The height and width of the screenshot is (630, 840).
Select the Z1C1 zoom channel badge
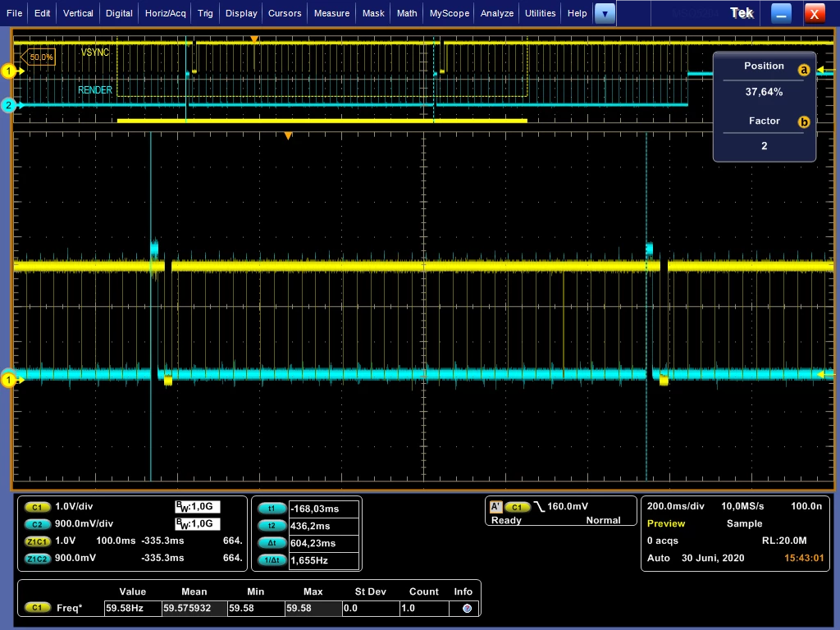pyautogui.click(x=37, y=541)
